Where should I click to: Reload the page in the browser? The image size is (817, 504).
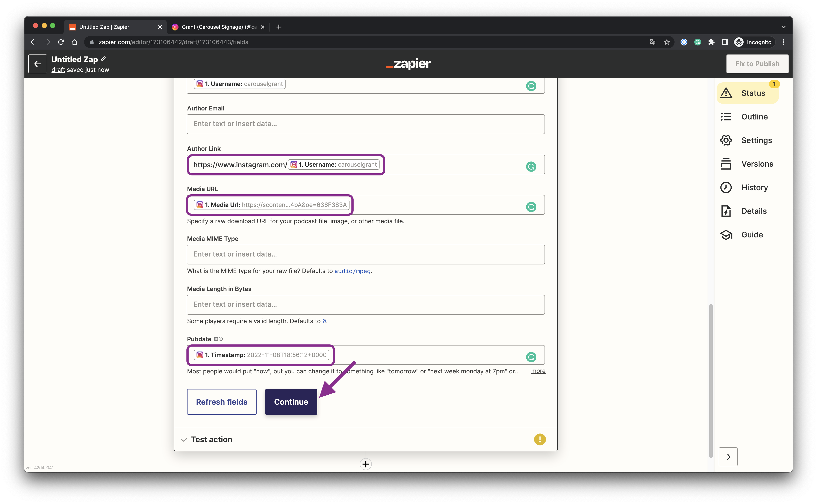tap(61, 42)
